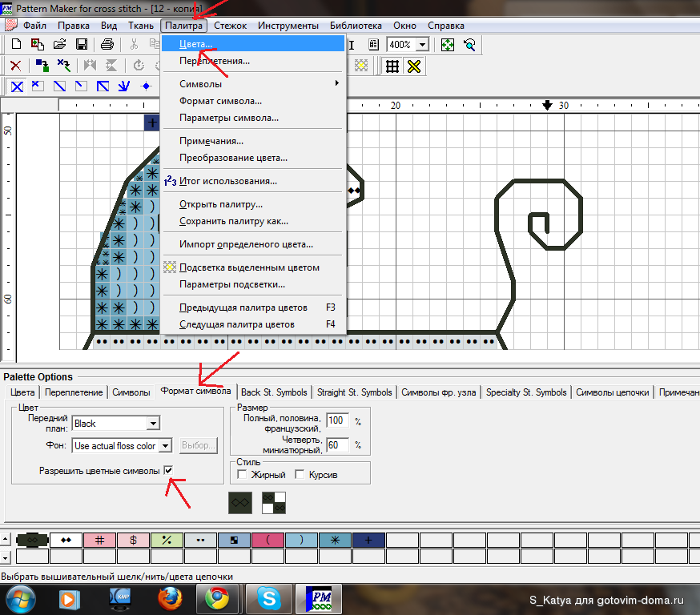Open the Файл menu
This screenshot has height=615, width=700.
[x=34, y=26]
